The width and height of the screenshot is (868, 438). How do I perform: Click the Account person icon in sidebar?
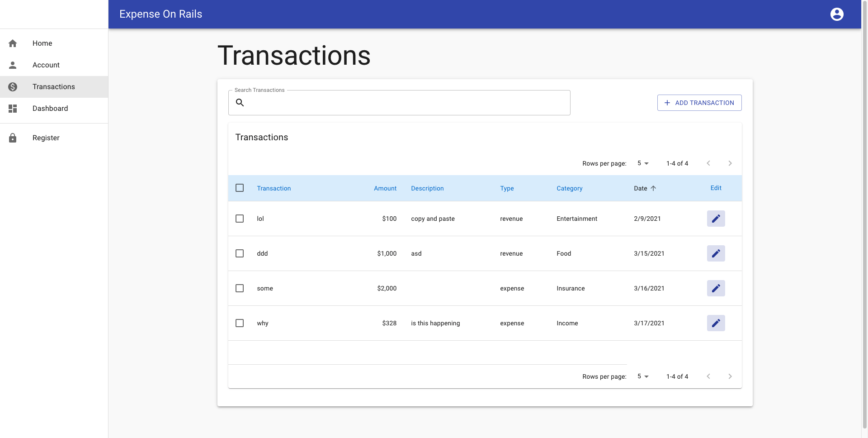pos(13,65)
